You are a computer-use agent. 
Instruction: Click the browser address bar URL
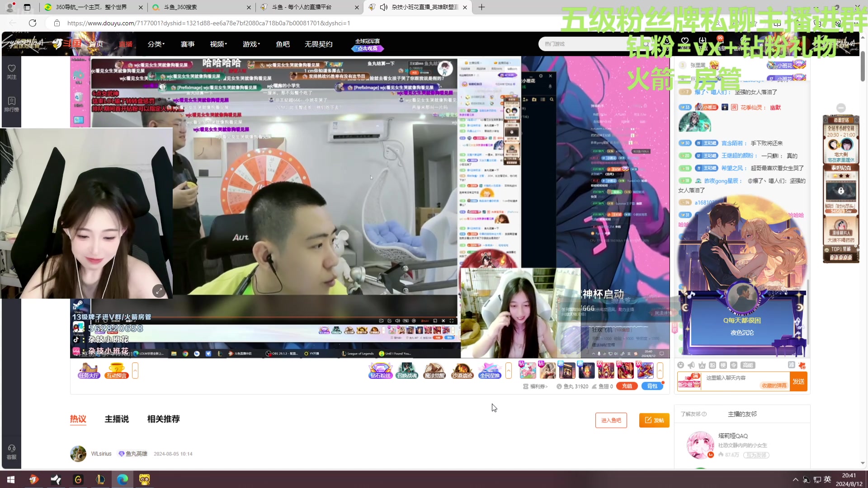(208, 23)
